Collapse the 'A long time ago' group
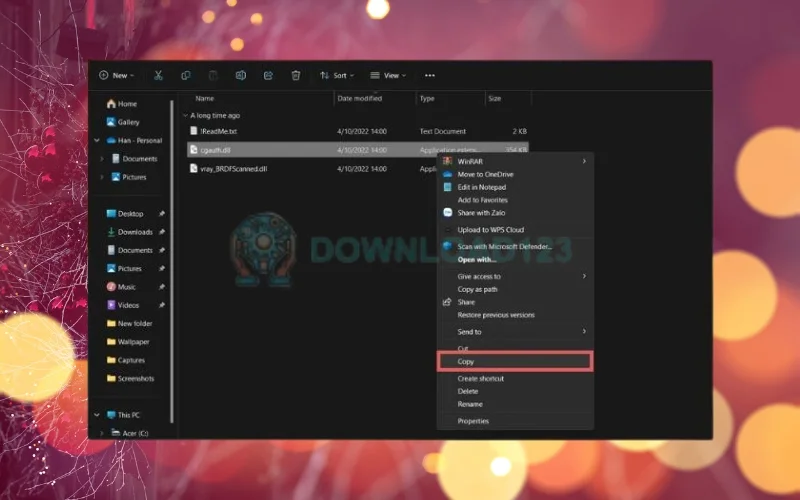 click(x=185, y=116)
